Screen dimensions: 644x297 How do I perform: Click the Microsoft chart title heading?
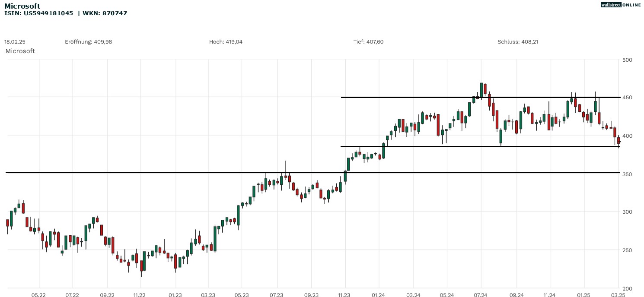(22, 6)
